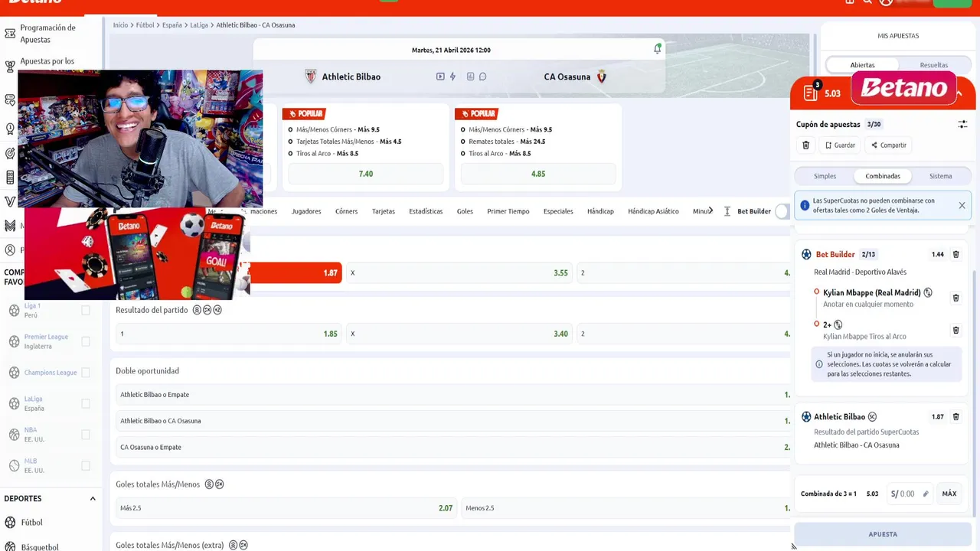
Task: Click the bet slip receipt icon
Action: tap(810, 93)
